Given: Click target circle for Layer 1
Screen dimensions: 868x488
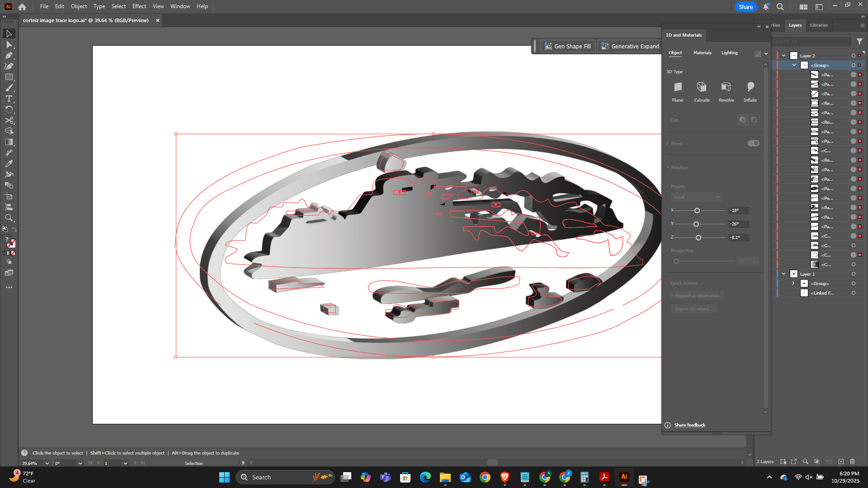Looking at the screenshot, I should 854,274.
